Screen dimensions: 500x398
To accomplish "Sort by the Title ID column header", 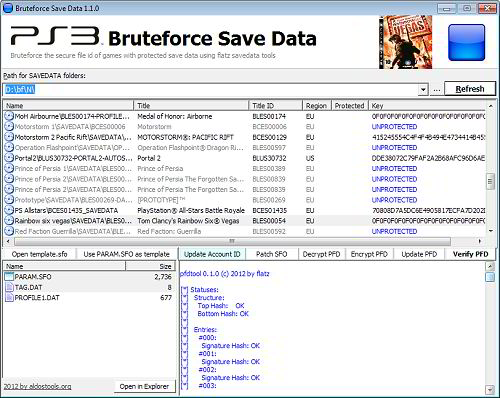I will pyautogui.click(x=275, y=106).
